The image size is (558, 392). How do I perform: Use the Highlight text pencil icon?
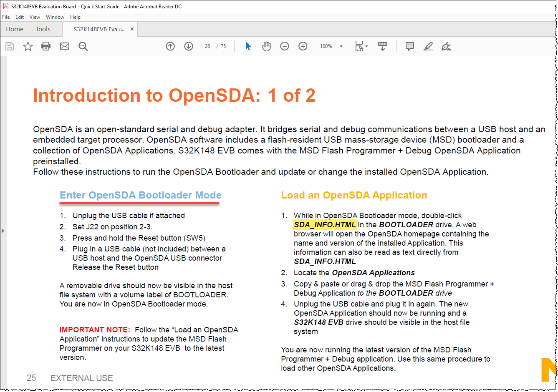pos(428,46)
